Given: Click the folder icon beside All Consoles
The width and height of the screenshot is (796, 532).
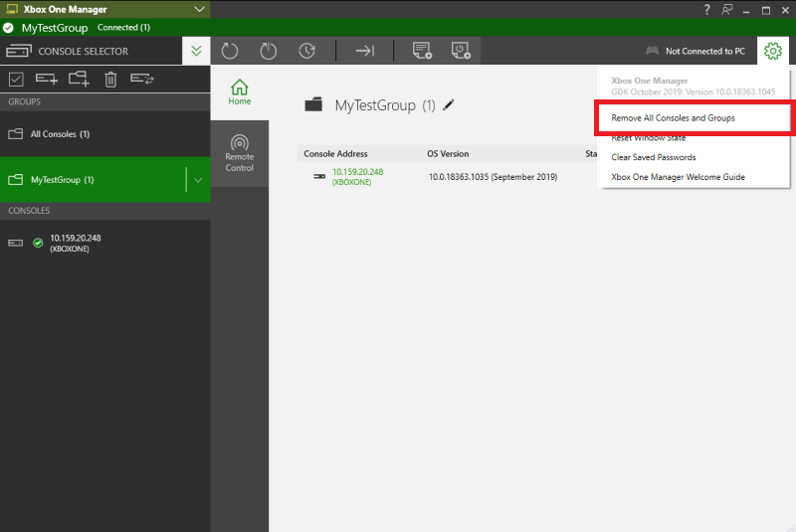Looking at the screenshot, I should (16, 134).
